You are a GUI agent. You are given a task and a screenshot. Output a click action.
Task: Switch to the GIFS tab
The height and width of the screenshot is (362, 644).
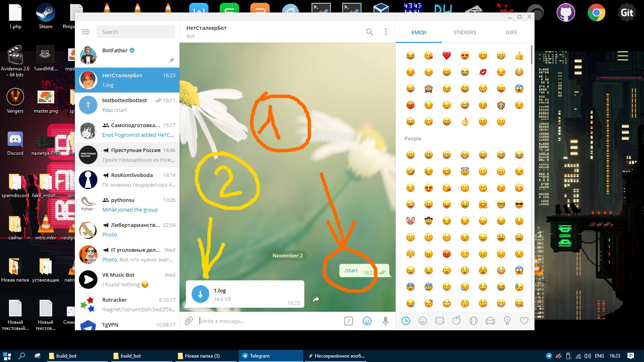[511, 32]
